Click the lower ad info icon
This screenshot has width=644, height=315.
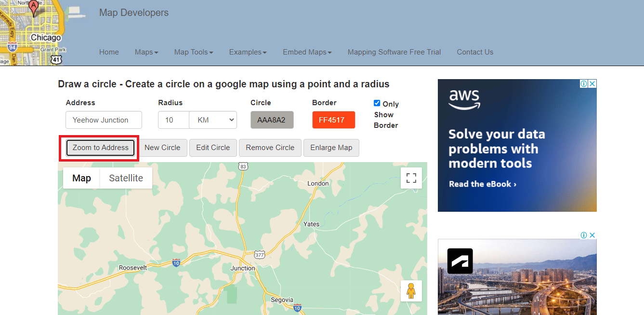584,235
